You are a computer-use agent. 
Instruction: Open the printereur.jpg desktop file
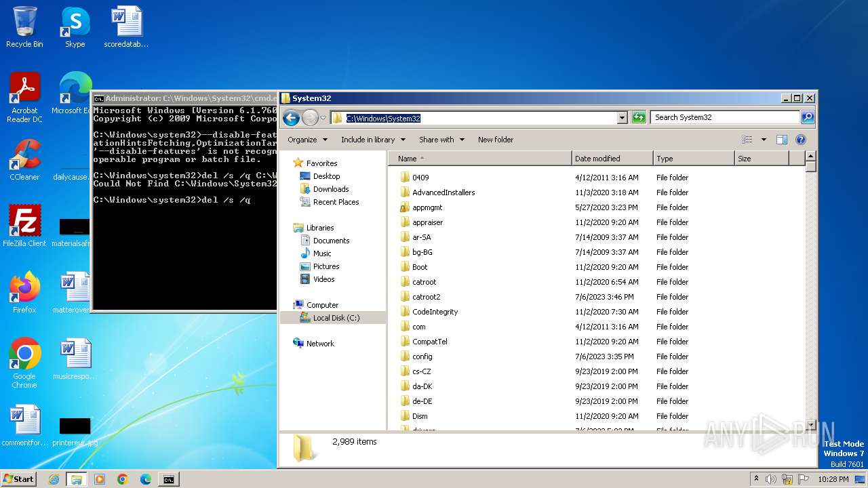coord(75,432)
